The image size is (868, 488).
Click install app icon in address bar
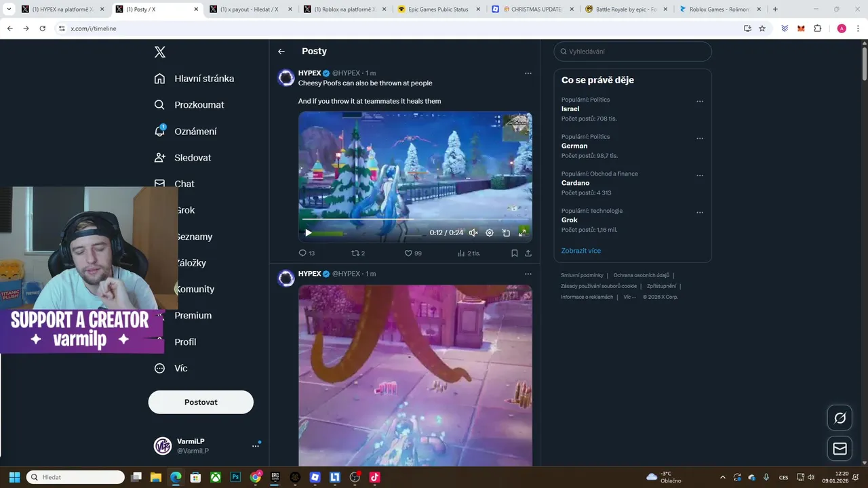coord(747,28)
